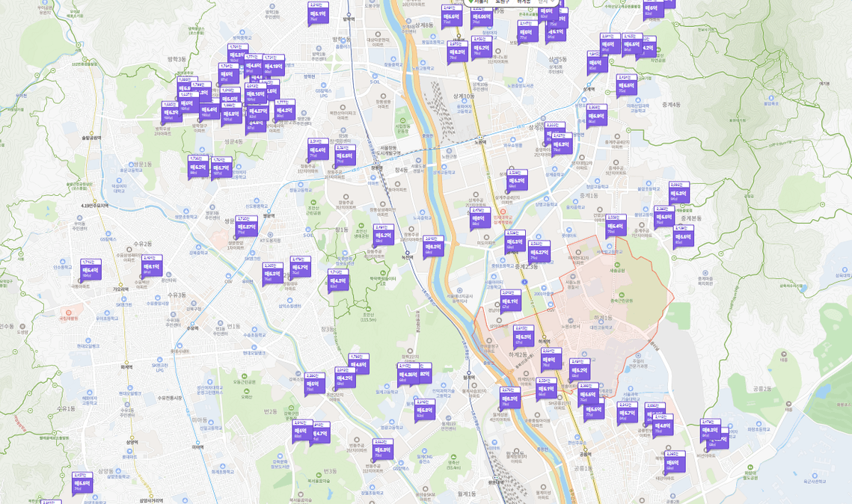This screenshot has height=504, width=852.
Task: Click the 가오리역 station label
Action: [120, 289]
